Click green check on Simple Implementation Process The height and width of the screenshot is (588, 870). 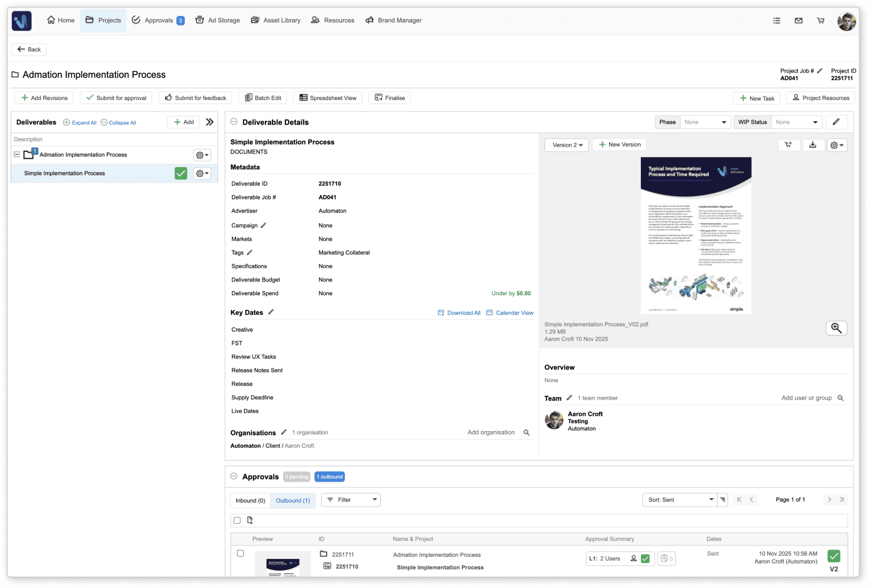coord(181,173)
